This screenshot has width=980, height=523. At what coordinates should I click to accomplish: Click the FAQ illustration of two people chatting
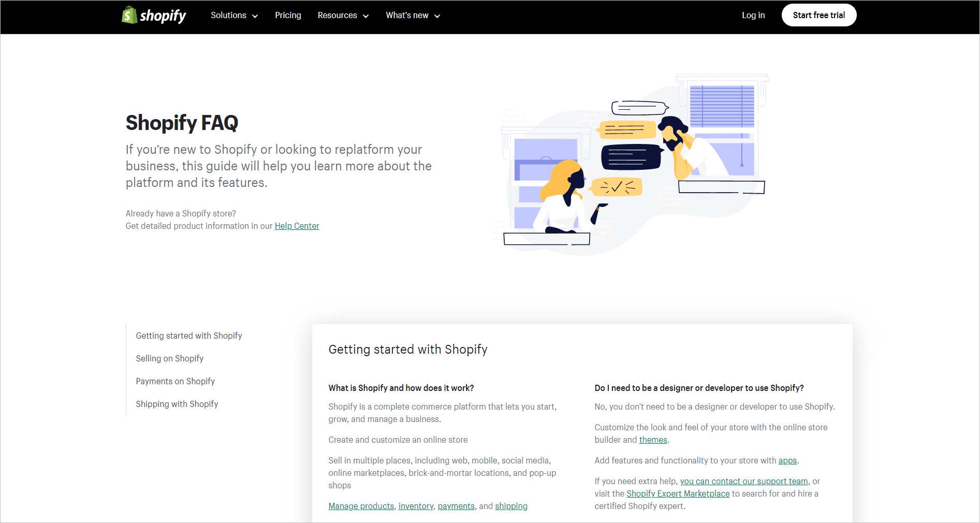pos(633,164)
